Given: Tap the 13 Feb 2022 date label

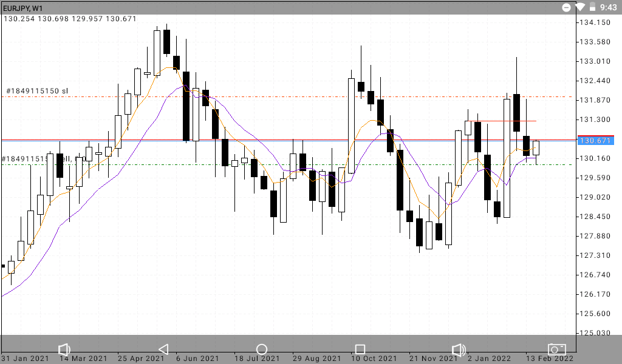Looking at the screenshot, I should [550, 359].
